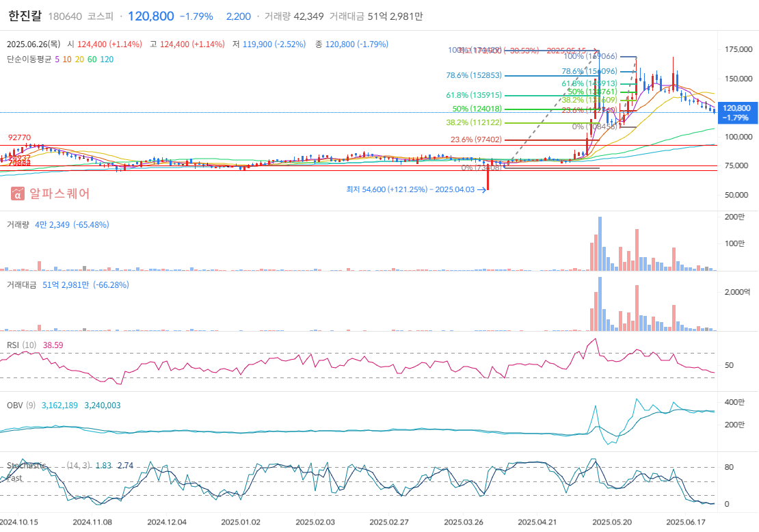Image resolution: width=759 pixels, height=532 pixels.
Task: Click the blue current price badge on the axis
Action: [x=736, y=113]
